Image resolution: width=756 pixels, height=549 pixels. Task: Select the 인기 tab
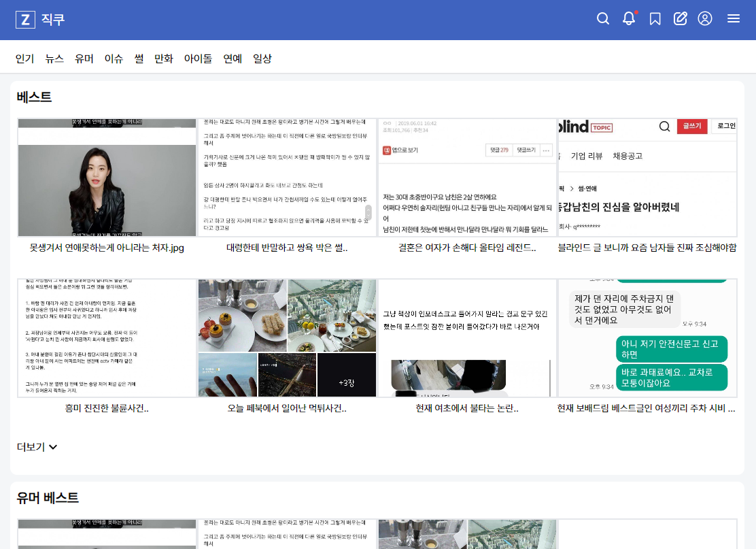pos(24,59)
